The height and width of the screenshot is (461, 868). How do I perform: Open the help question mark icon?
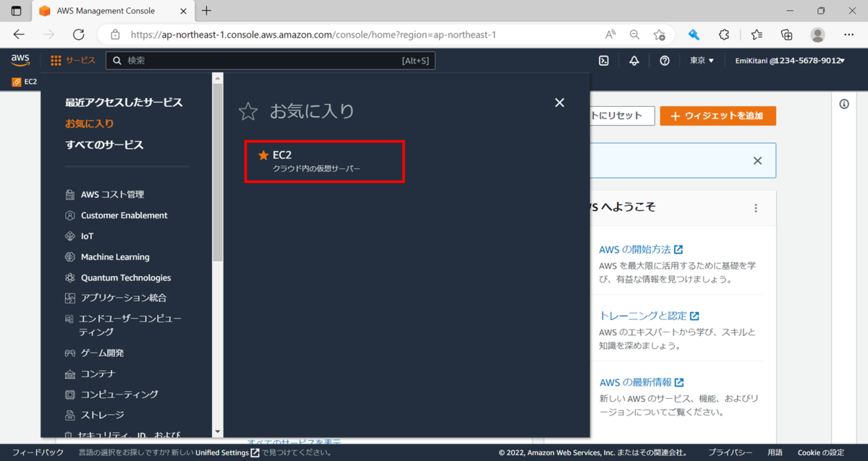665,61
